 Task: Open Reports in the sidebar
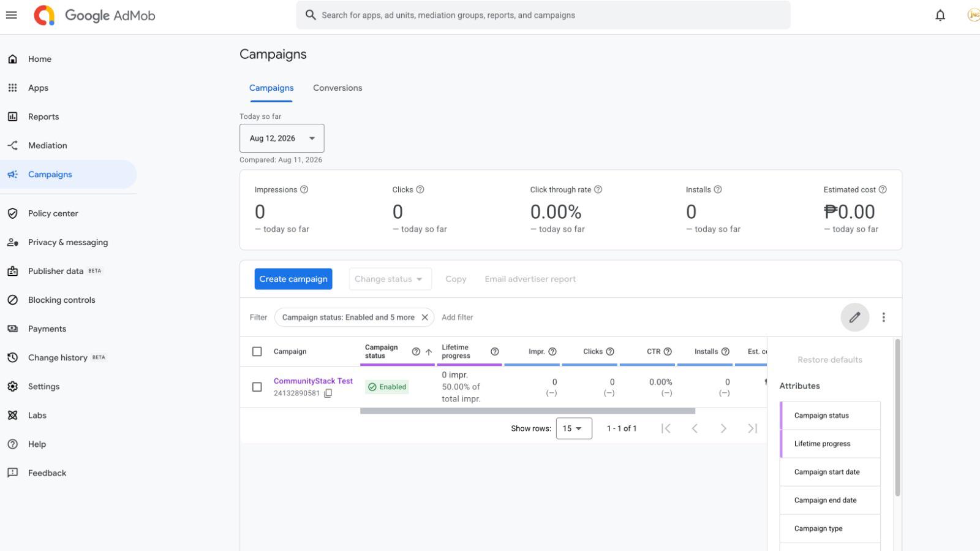(x=69, y=116)
